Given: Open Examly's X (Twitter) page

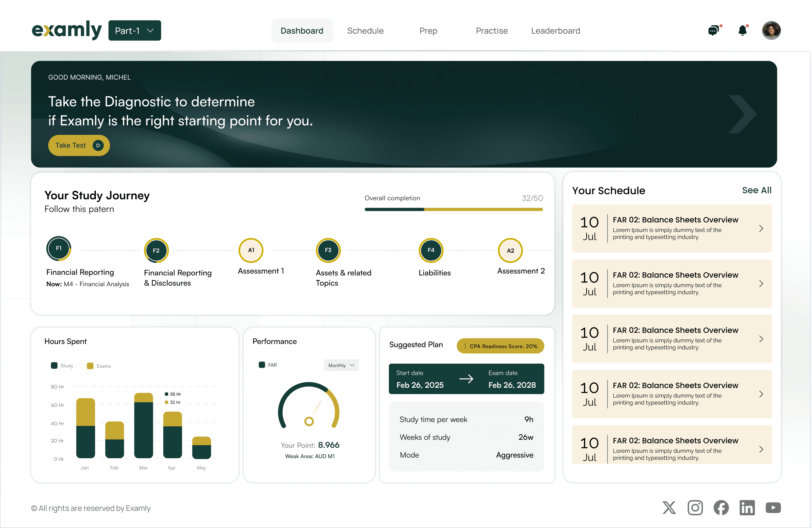Looking at the screenshot, I should coord(669,508).
